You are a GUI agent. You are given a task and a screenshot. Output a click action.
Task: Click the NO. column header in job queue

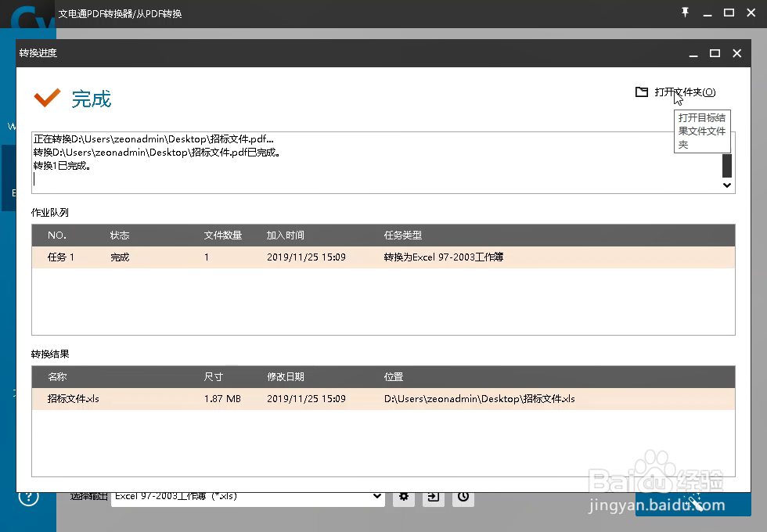pos(57,235)
